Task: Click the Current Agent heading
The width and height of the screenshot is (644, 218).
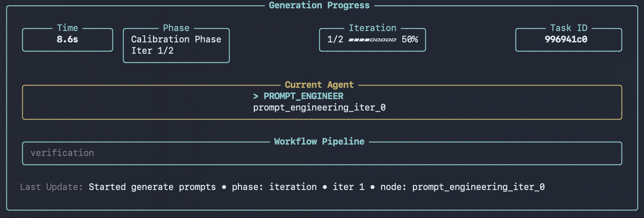Action: click(319, 85)
